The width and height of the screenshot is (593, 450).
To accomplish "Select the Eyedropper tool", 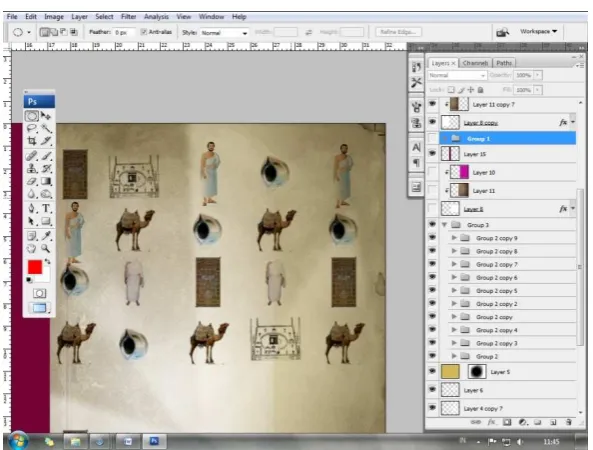I will point(46,236).
